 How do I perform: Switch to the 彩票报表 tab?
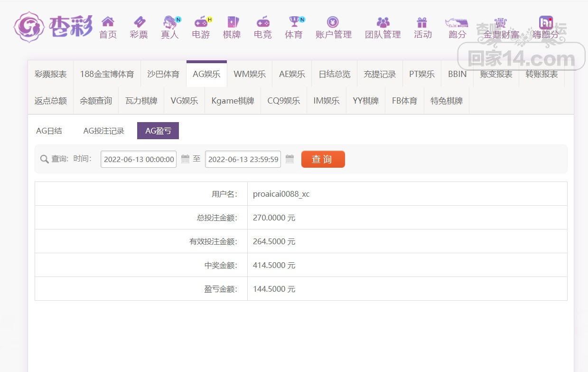tap(51, 74)
